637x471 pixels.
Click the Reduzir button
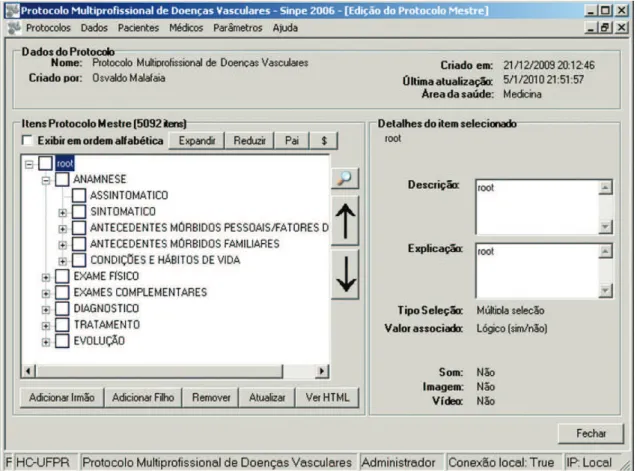pyautogui.click(x=249, y=141)
